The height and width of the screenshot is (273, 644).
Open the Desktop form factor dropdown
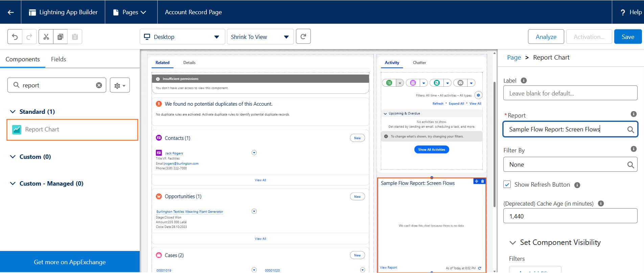tap(182, 37)
